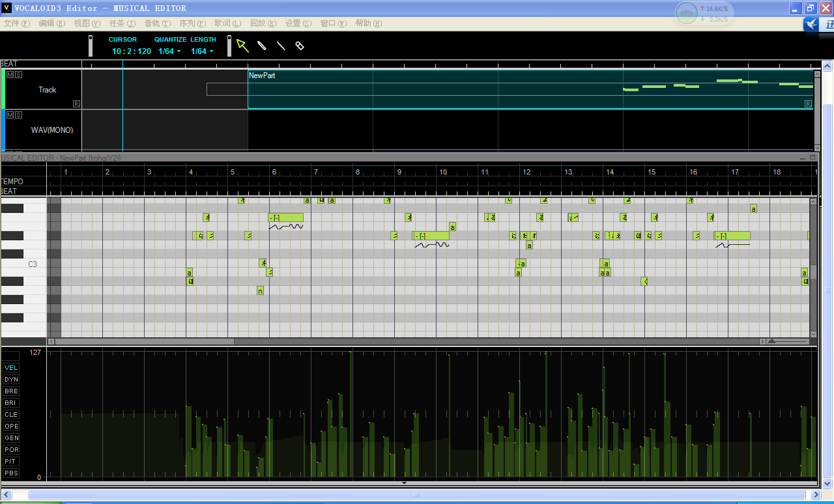834x504 pixels.
Task: Collapse the control parameter panel arrow
Action: (x=404, y=483)
